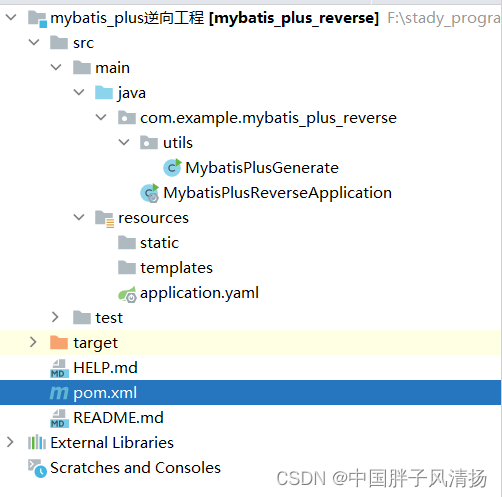
Task: Select the static folder label
Action: [159, 243]
